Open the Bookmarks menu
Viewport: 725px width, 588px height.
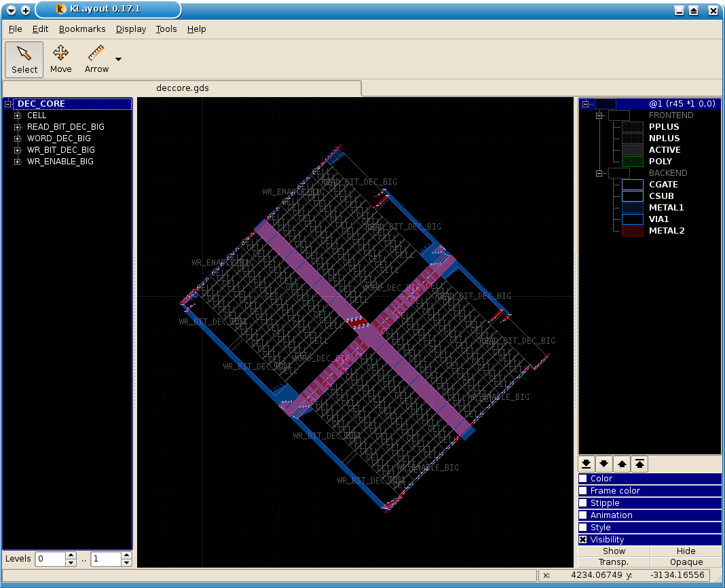pyautogui.click(x=82, y=29)
